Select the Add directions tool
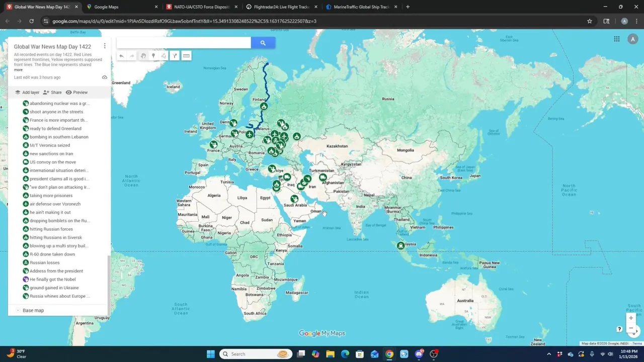 click(x=175, y=56)
